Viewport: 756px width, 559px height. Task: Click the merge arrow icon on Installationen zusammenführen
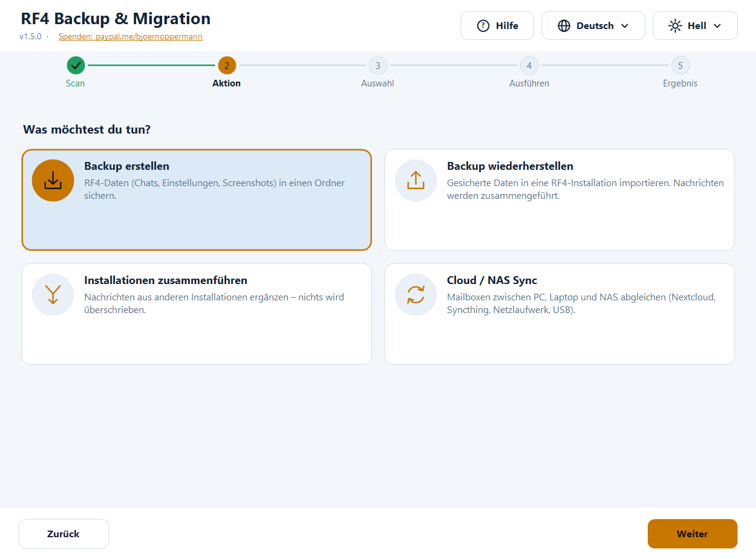tap(53, 294)
